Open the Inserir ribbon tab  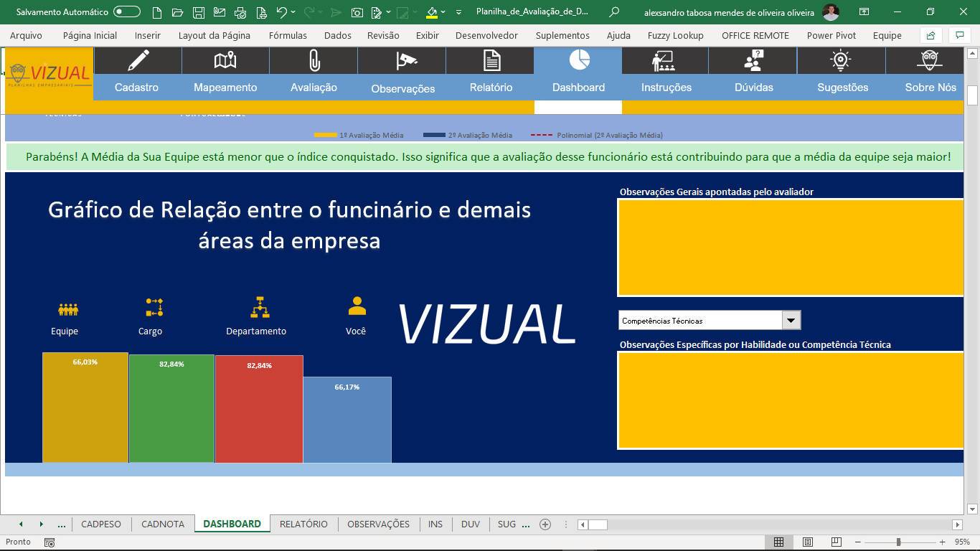click(x=147, y=35)
